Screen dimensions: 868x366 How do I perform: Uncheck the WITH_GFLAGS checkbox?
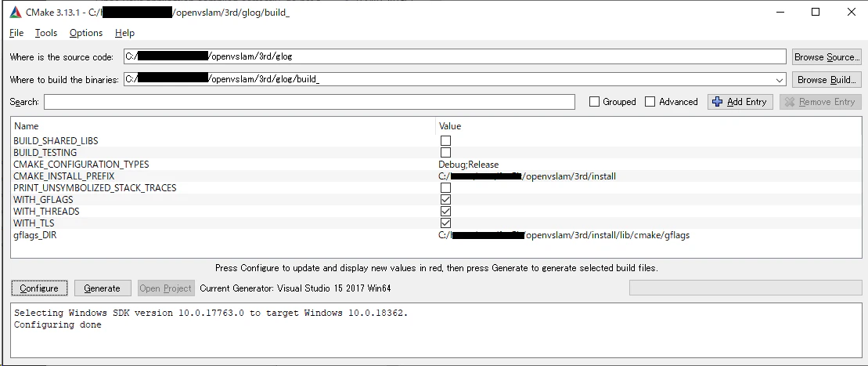pos(445,200)
